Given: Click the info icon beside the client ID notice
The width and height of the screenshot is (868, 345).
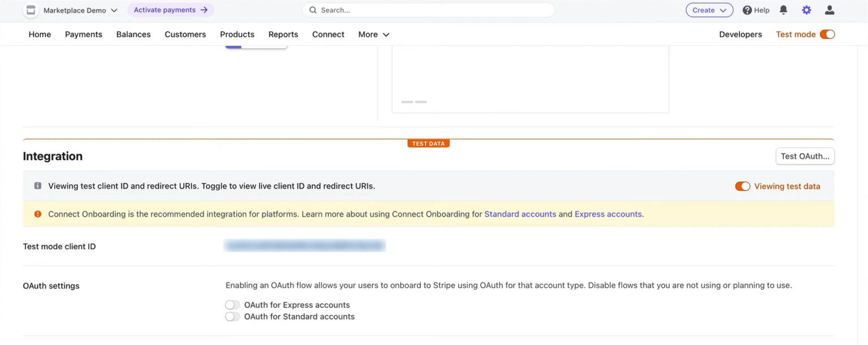Looking at the screenshot, I should [x=37, y=186].
